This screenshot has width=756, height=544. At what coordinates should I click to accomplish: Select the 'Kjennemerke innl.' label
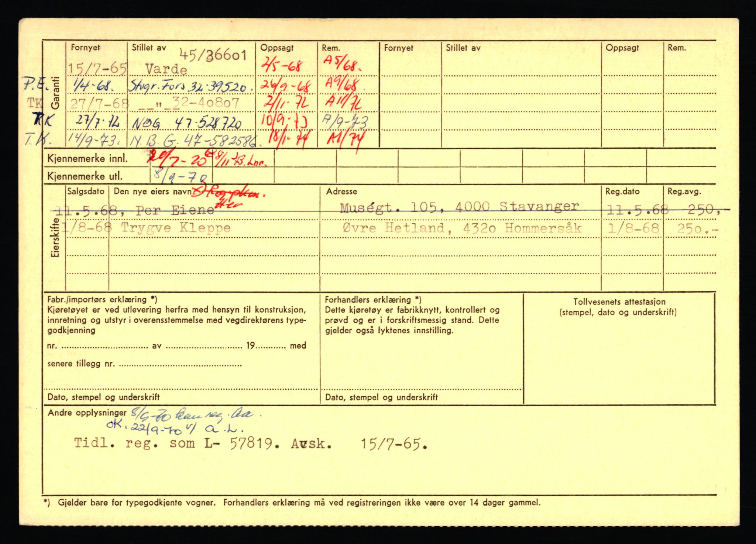point(87,159)
